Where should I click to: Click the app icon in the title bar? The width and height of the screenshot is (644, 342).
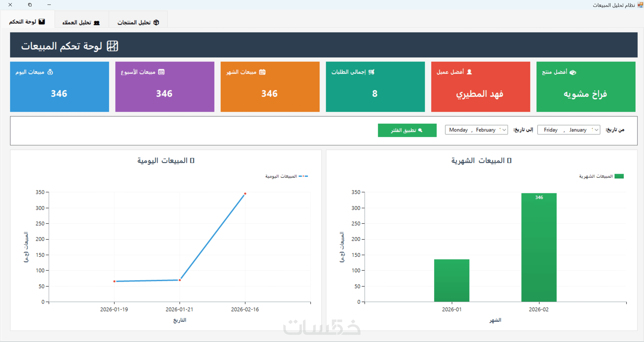click(640, 5)
